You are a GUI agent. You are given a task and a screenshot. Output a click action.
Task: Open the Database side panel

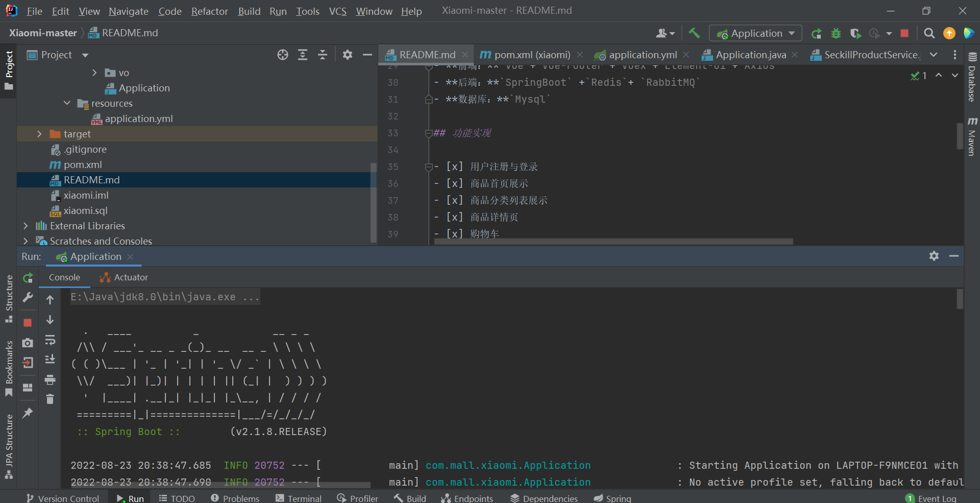[972, 77]
